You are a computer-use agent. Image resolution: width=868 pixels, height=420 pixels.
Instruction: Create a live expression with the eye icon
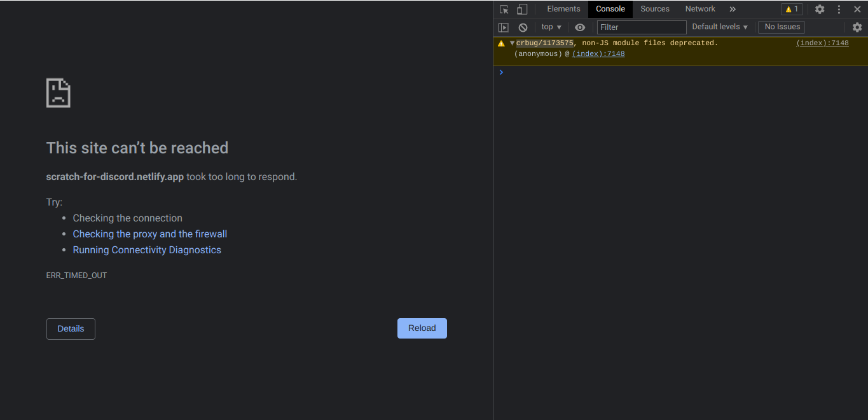click(579, 27)
